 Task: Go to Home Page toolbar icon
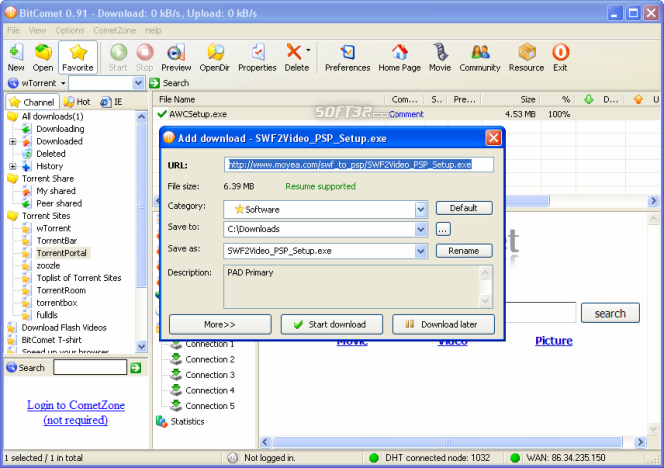pos(399,57)
